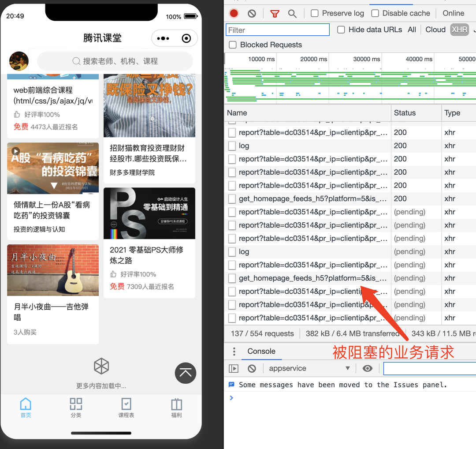
Task: Open network search magnifier
Action: click(292, 14)
